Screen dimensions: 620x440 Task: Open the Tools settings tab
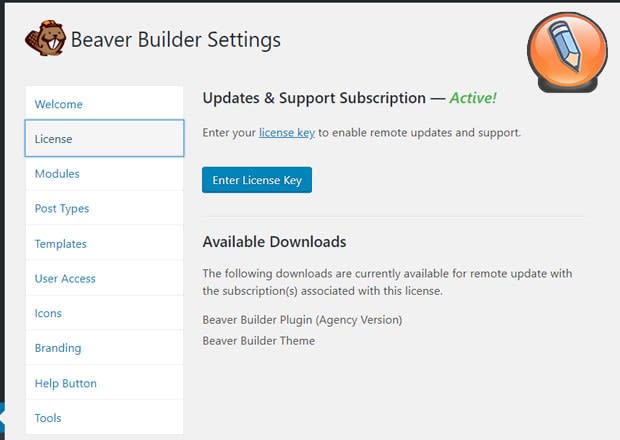click(104, 417)
